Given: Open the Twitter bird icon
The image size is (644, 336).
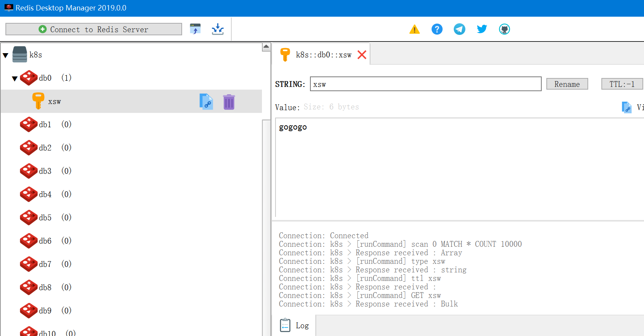Looking at the screenshot, I should pos(482,29).
